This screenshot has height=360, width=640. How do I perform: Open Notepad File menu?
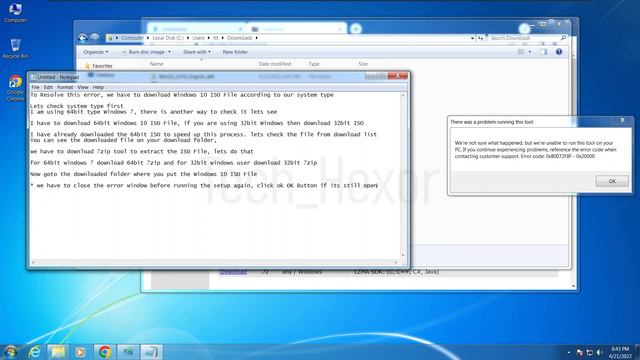[36, 87]
